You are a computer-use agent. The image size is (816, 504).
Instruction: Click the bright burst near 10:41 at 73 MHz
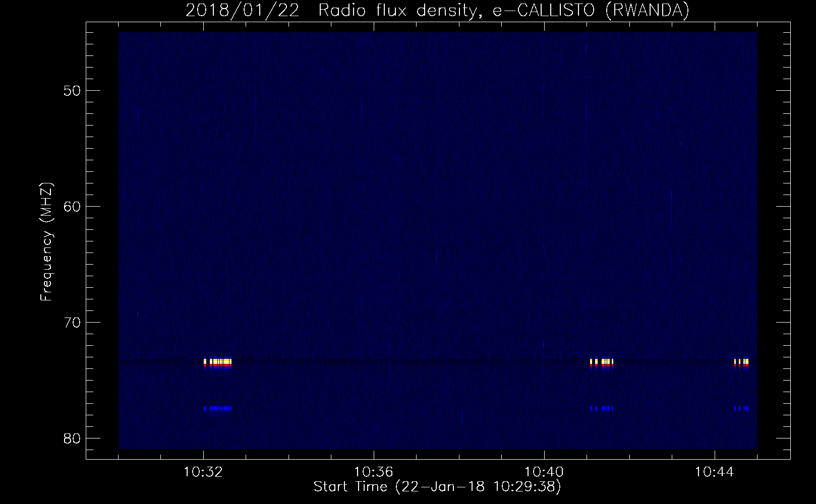click(601, 363)
